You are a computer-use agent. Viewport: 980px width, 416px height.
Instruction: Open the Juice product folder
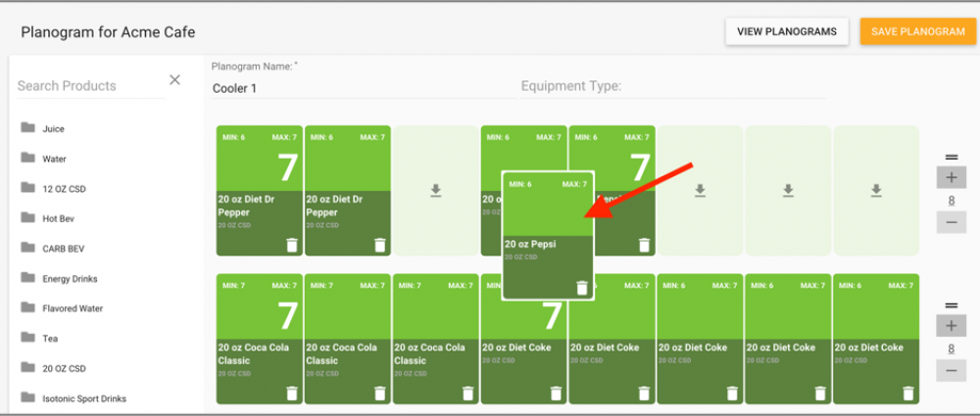[42, 128]
